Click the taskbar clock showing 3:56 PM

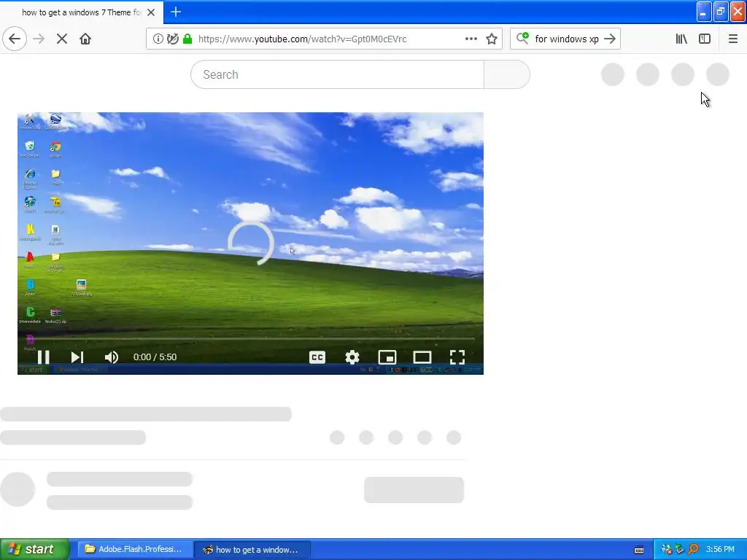pyautogui.click(x=720, y=550)
